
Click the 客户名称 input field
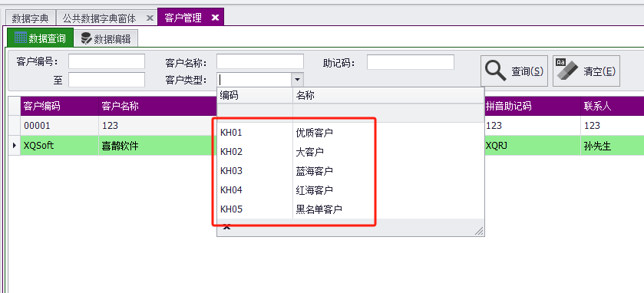click(x=260, y=61)
